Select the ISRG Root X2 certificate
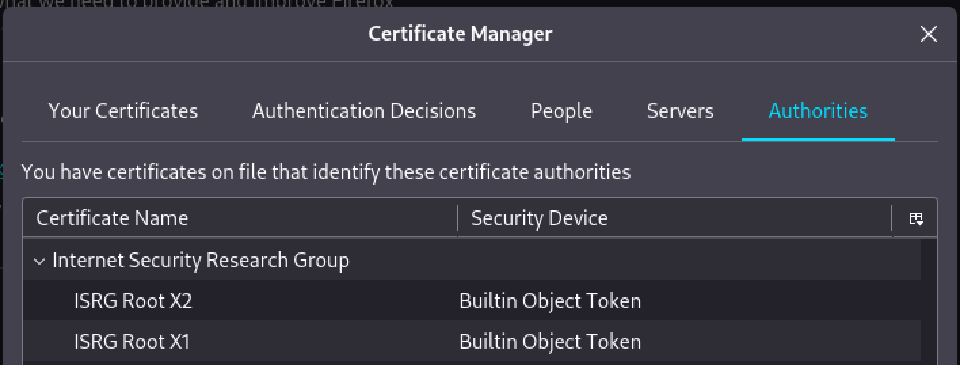This screenshot has width=960, height=365. (x=471, y=301)
